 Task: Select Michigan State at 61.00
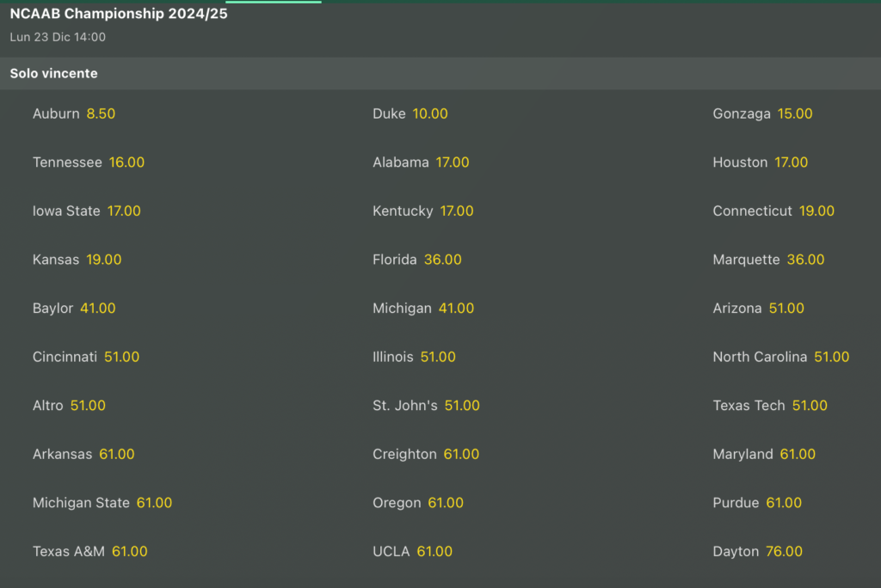(x=102, y=503)
